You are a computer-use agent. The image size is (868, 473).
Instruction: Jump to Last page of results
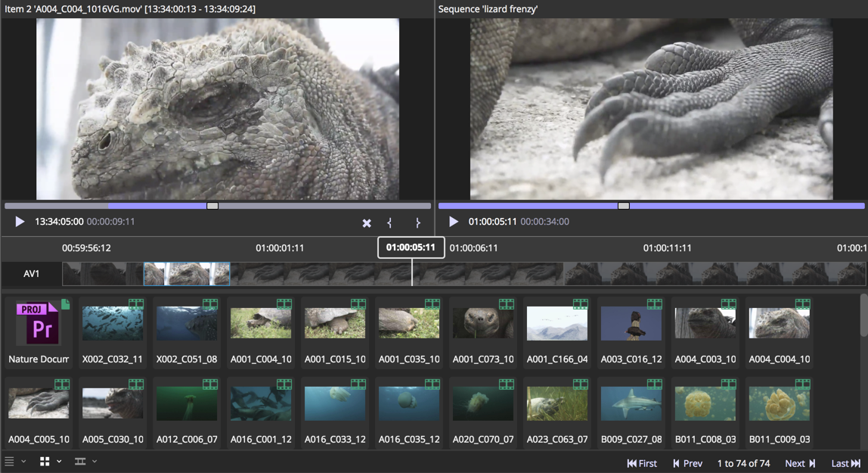[845, 463]
